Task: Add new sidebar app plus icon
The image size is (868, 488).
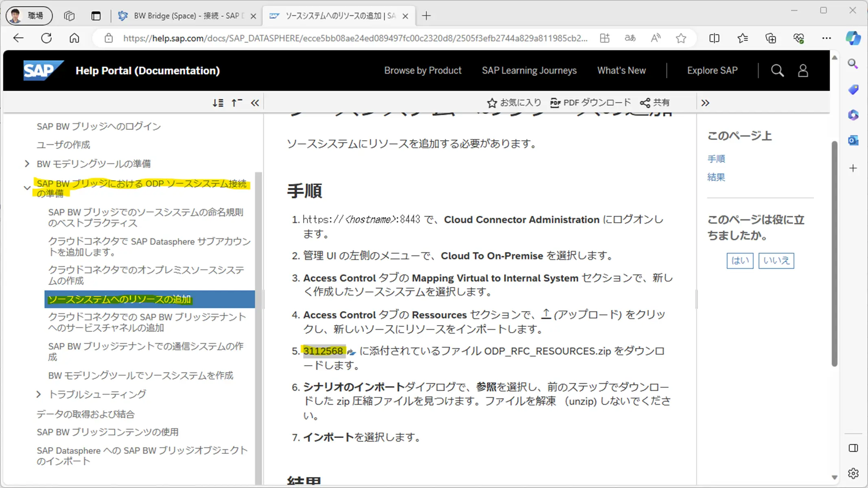Action: click(853, 168)
